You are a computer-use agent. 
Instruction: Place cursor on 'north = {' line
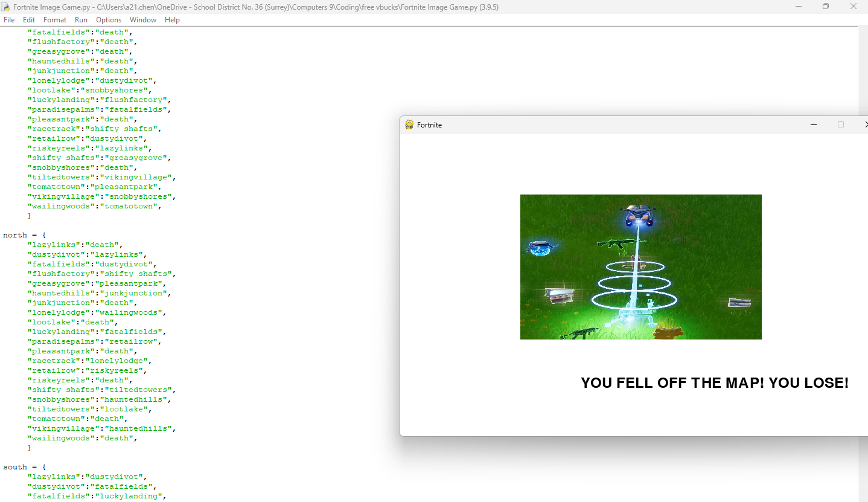(x=25, y=235)
